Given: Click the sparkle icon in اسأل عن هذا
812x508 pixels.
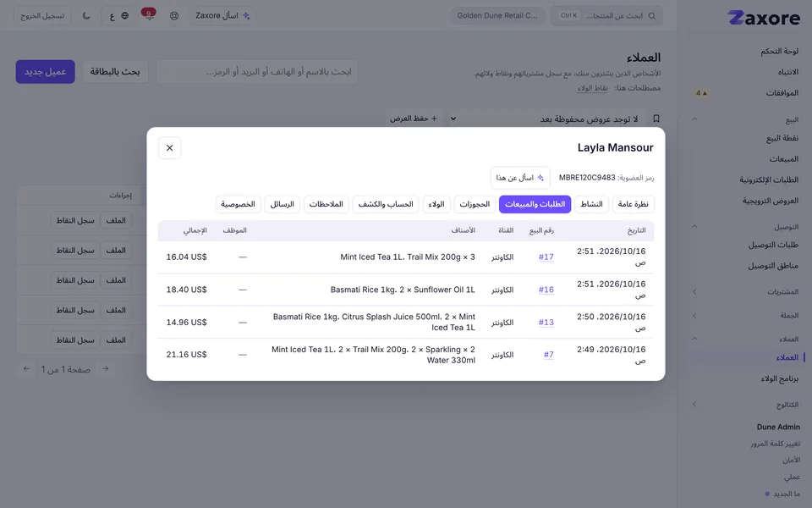Looking at the screenshot, I should [540, 178].
